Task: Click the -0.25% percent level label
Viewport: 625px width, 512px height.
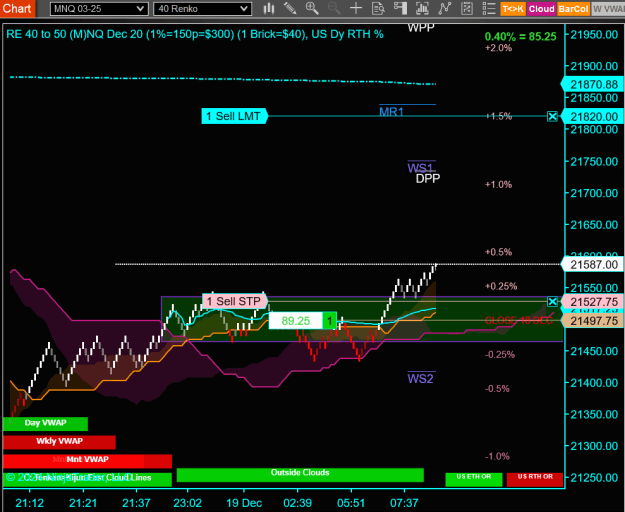Action: point(500,355)
